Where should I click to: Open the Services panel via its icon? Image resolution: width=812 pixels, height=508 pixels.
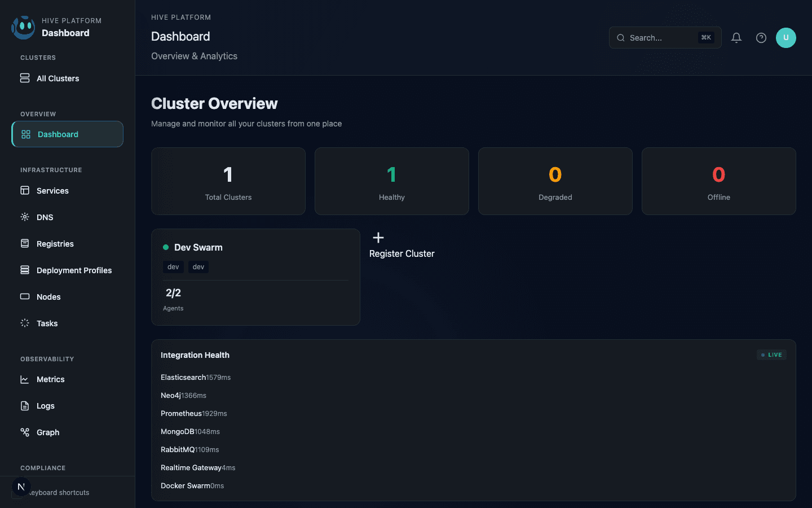[x=25, y=191]
